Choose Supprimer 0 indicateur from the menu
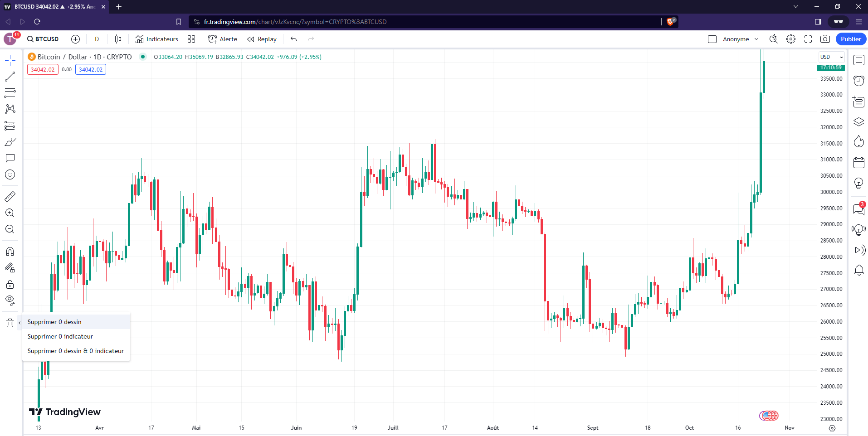 [x=60, y=336]
